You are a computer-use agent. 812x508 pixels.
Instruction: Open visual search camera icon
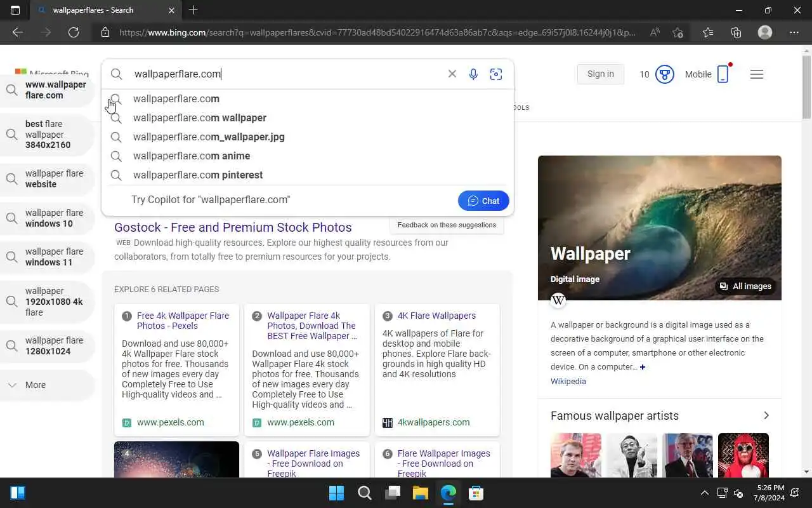(496, 74)
